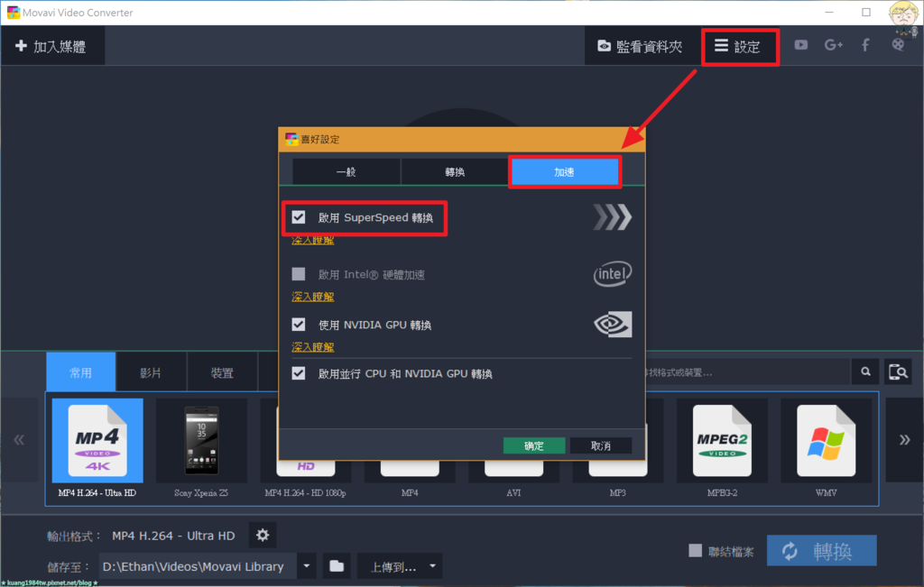This screenshot has height=587, width=924.
Task: Open 深入瞭解 link under NVIDIA GPU
Action: pyautogui.click(x=313, y=347)
